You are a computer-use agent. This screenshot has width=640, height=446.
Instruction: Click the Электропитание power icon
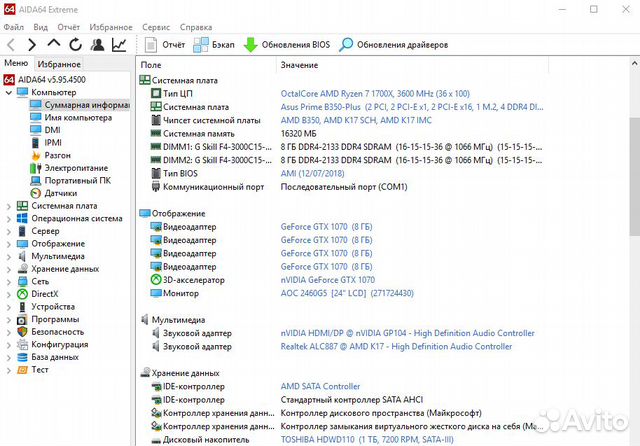coord(36,168)
